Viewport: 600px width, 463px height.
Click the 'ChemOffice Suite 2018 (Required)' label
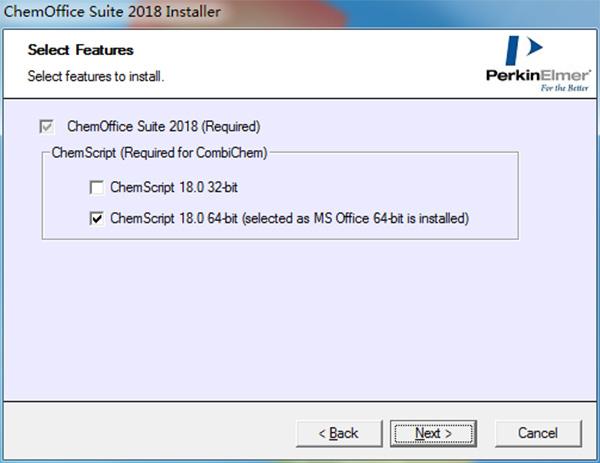(164, 126)
